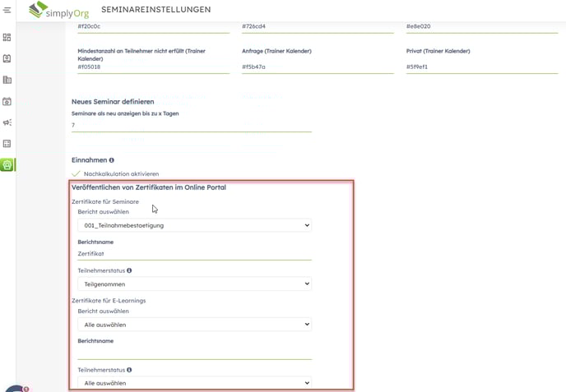
Task: Click the days field showing 7
Action: click(x=191, y=125)
